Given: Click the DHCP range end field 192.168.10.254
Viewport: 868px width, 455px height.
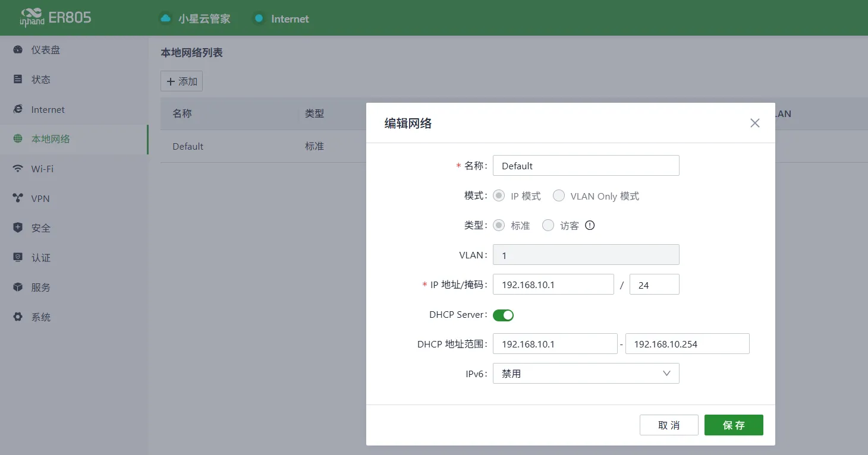Looking at the screenshot, I should pyautogui.click(x=687, y=344).
